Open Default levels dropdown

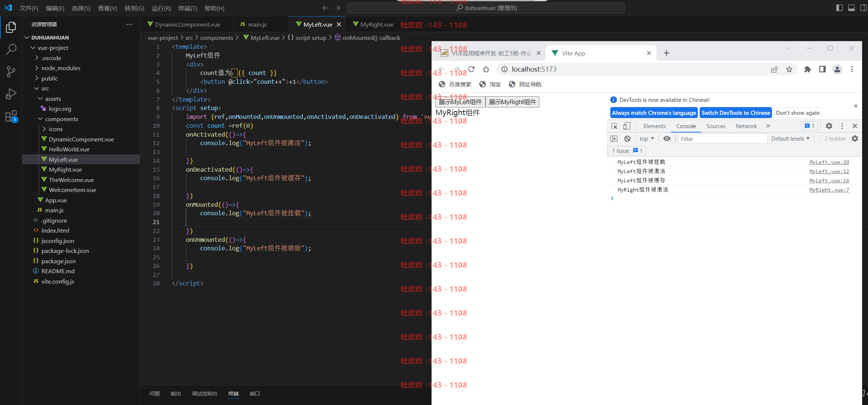790,139
